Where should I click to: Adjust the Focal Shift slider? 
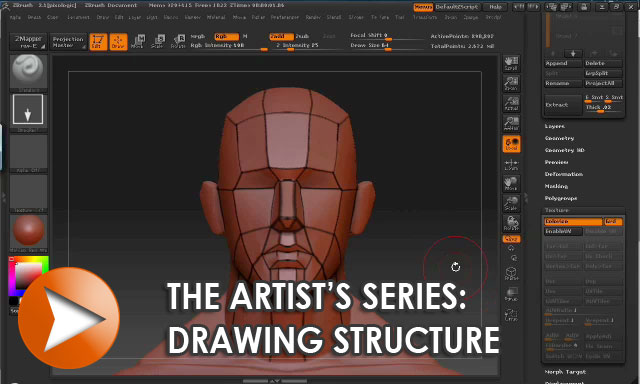tap(387, 36)
